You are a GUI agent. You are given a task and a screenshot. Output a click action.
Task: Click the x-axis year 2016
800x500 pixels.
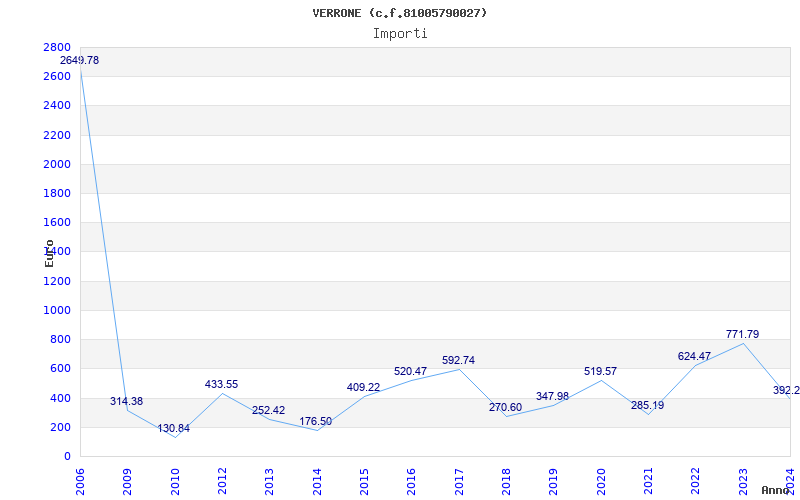click(x=411, y=482)
